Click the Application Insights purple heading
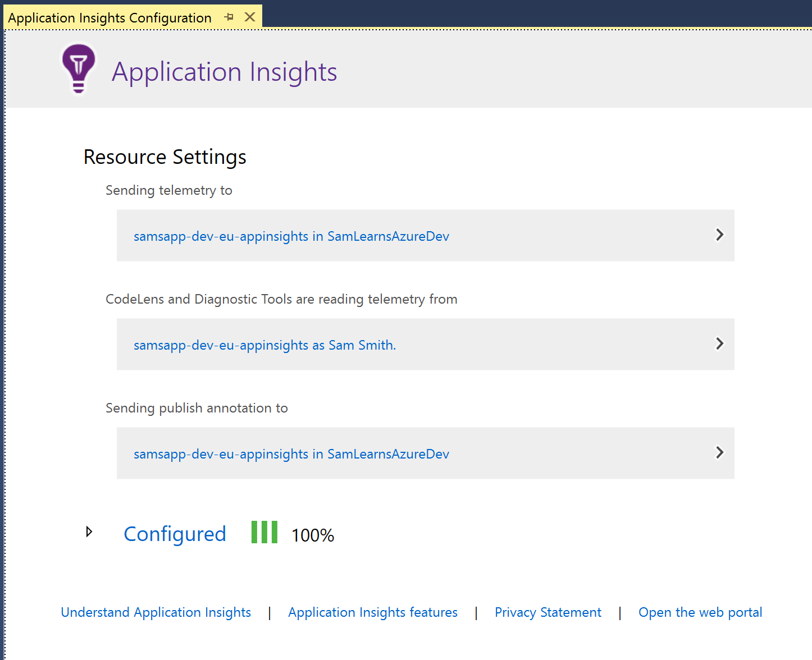Screen dimensions: 812x660 pyautogui.click(x=224, y=72)
